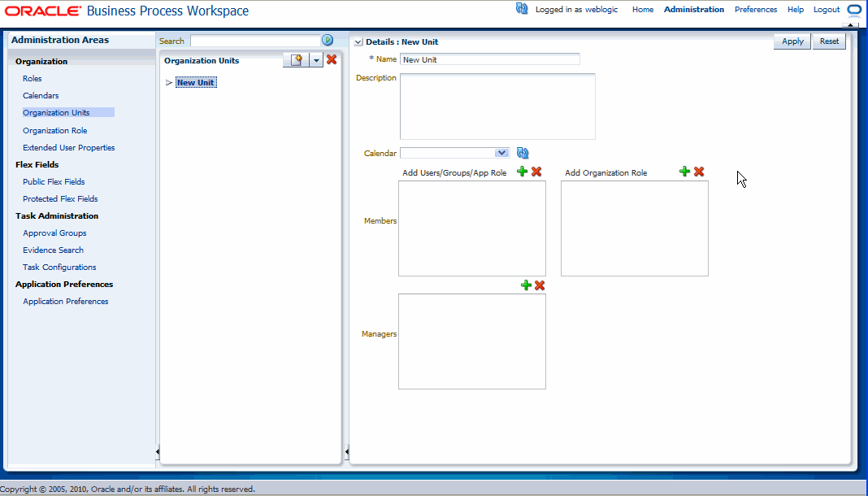The image size is (868, 496).
Task: Click the Apply button
Action: point(792,41)
